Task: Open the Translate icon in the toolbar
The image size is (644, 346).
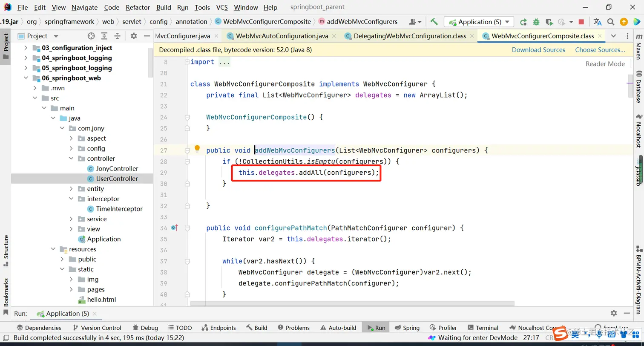Action: point(598,22)
